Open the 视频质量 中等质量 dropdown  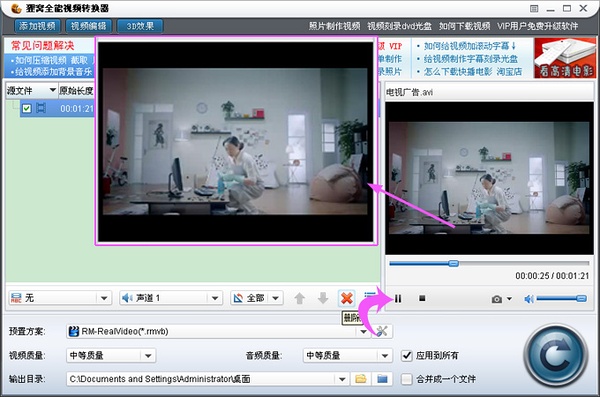point(111,356)
